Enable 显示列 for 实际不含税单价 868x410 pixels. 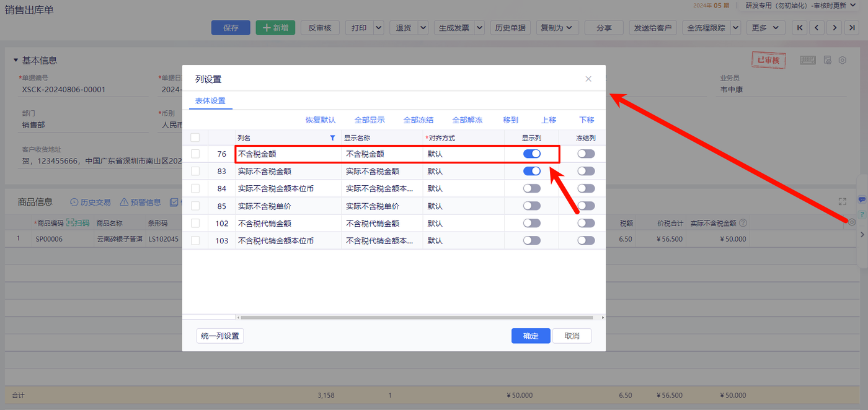532,206
